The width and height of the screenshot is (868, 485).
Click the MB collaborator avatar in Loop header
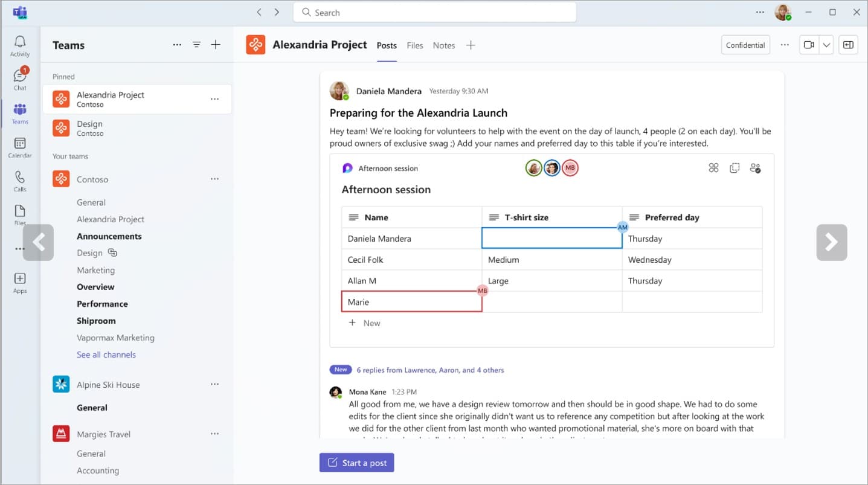(570, 168)
